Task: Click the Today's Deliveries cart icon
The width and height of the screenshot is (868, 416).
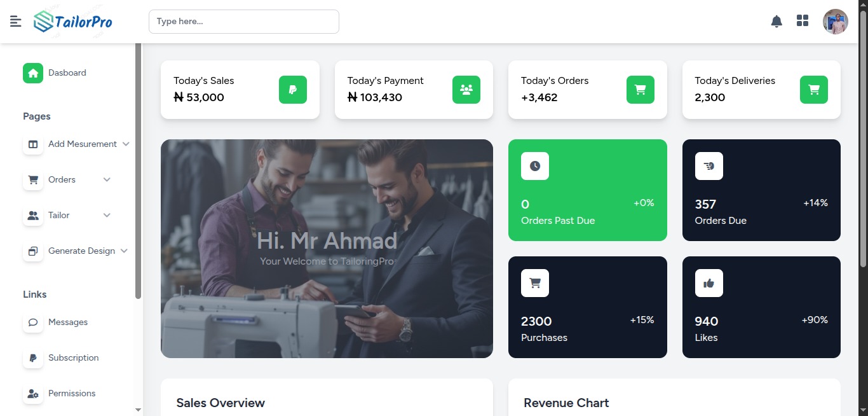Action: point(814,90)
